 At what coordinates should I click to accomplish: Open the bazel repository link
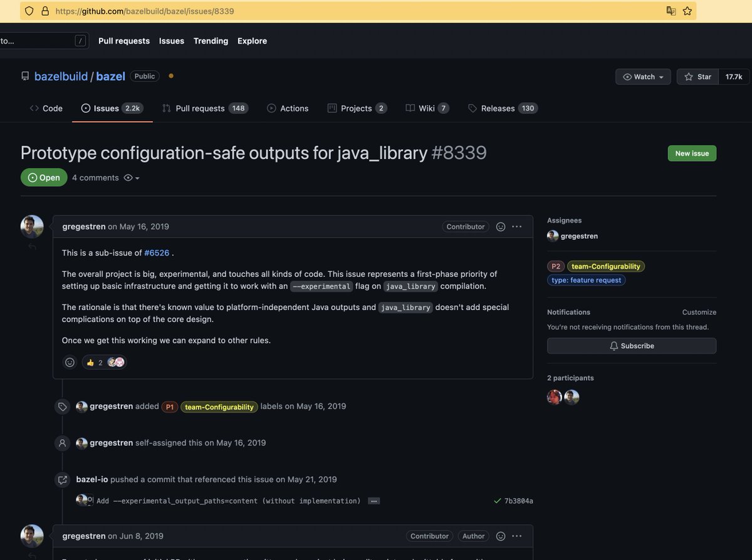[x=110, y=76]
